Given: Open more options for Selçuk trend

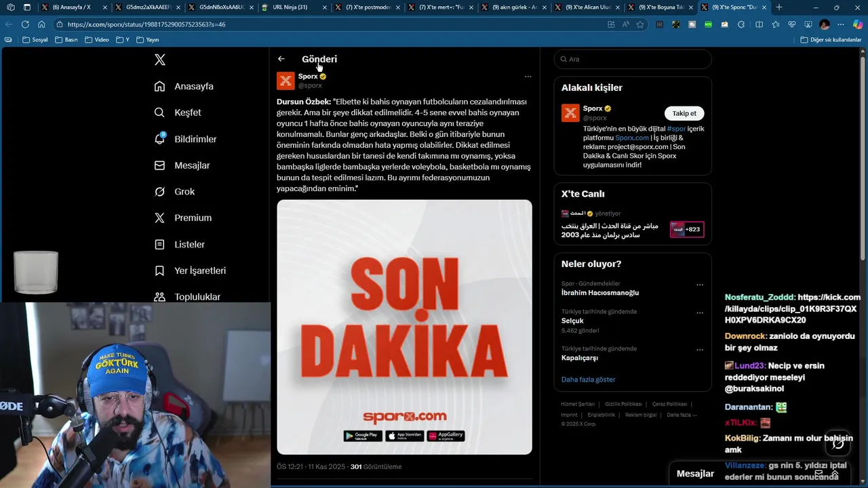Looking at the screenshot, I should pos(700,312).
